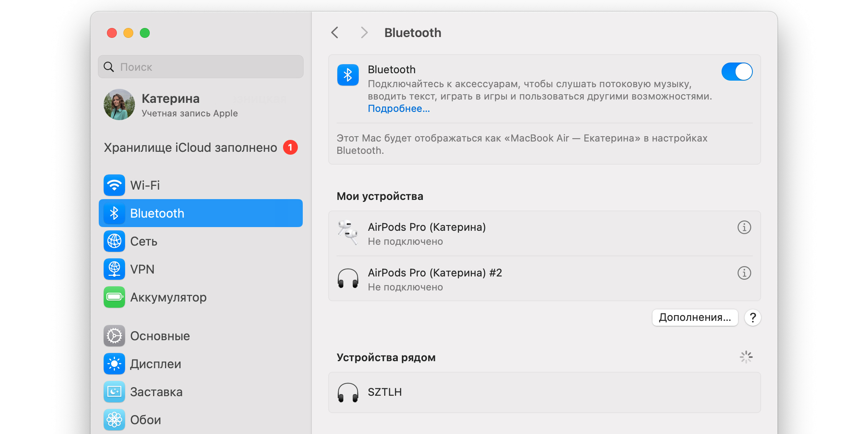Select the SZTLH nearby device
868x434 pixels.
pyautogui.click(x=544, y=392)
